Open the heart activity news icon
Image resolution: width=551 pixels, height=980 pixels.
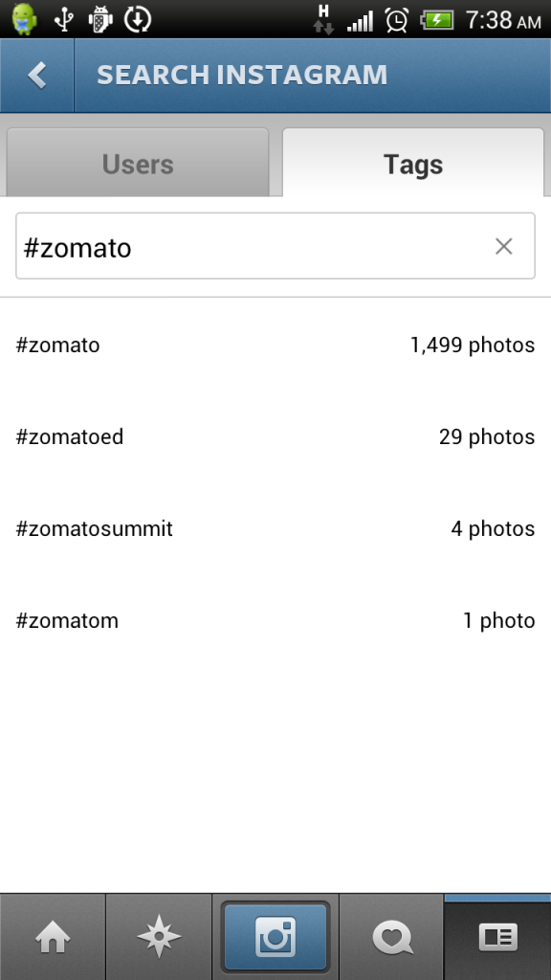point(391,938)
